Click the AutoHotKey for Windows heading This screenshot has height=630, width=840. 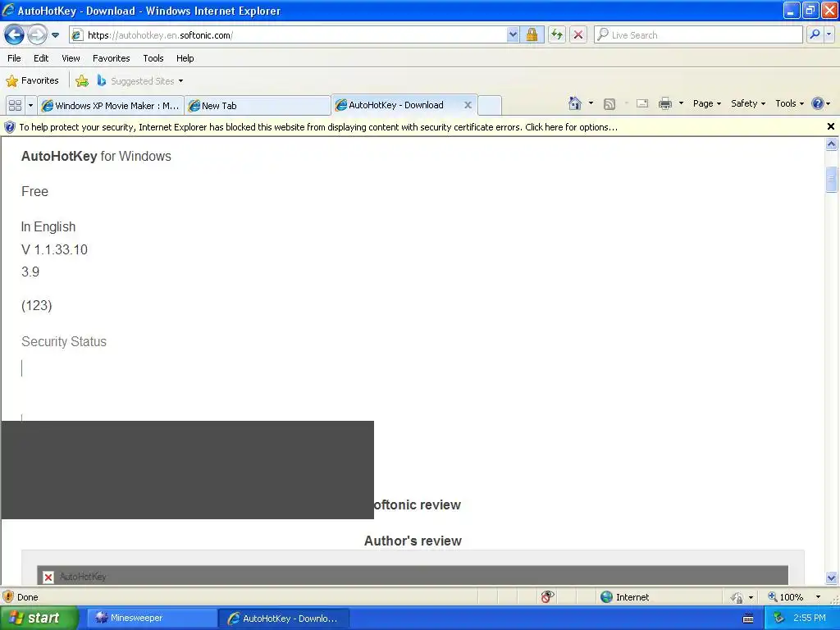[x=97, y=157]
